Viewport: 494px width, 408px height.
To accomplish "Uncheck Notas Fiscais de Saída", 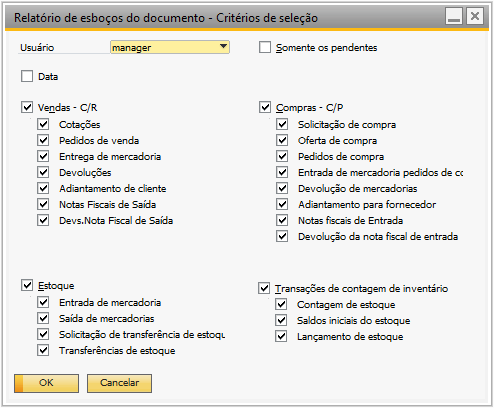I will pos(43,204).
